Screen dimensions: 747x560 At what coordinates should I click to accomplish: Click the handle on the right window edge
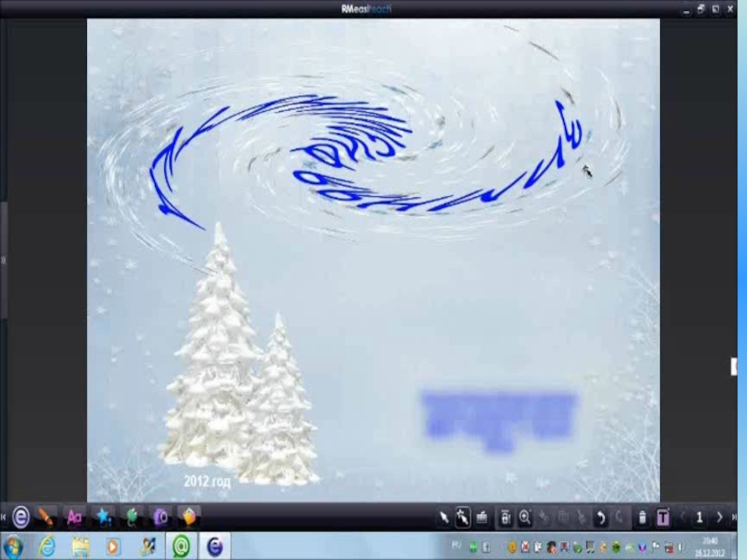(x=734, y=367)
